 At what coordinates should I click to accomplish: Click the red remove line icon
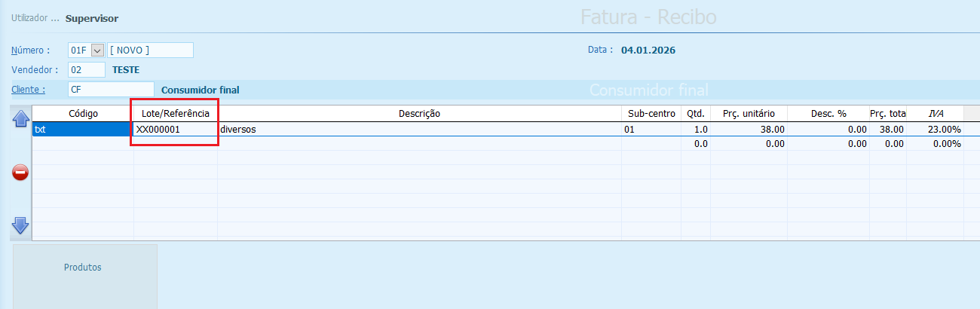coord(20,173)
